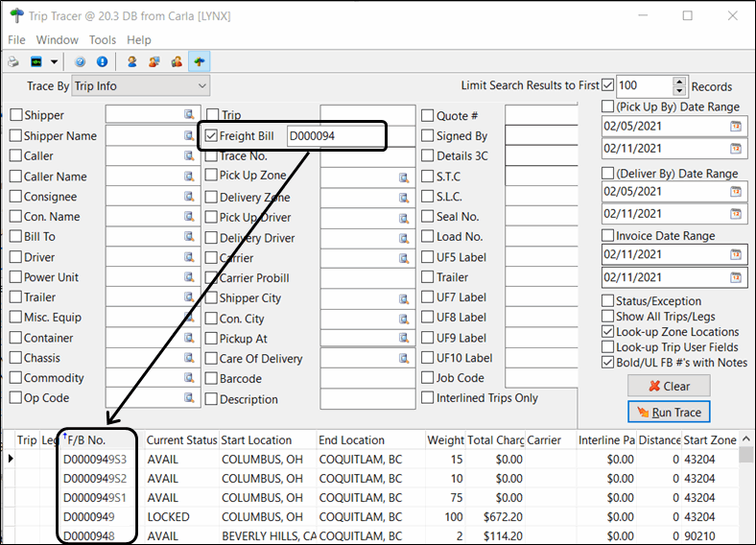Open calendar for second Invoice Date field
The image size is (756, 545).
(737, 276)
